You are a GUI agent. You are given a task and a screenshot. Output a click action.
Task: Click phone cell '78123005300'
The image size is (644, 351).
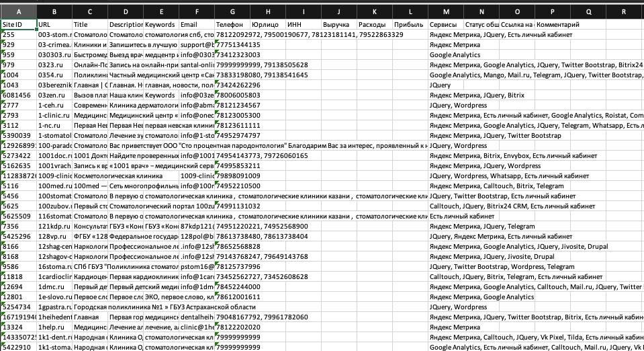click(x=232, y=116)
